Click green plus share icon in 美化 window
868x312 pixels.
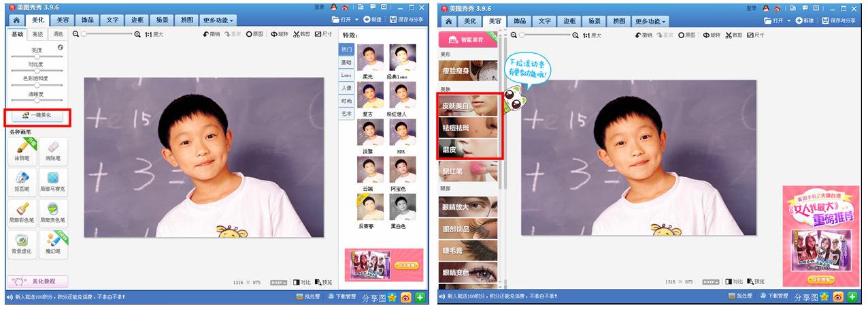tap(420, 297)
